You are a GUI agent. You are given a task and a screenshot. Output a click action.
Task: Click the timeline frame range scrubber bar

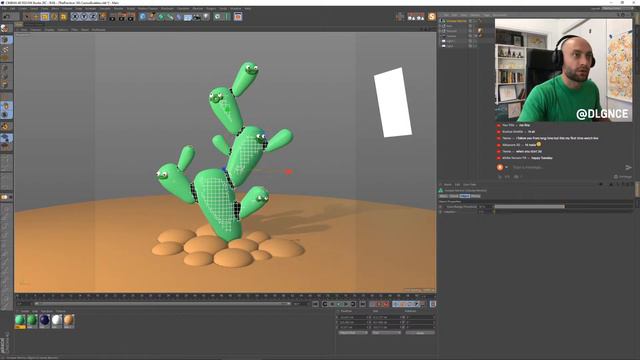[162, 304]
